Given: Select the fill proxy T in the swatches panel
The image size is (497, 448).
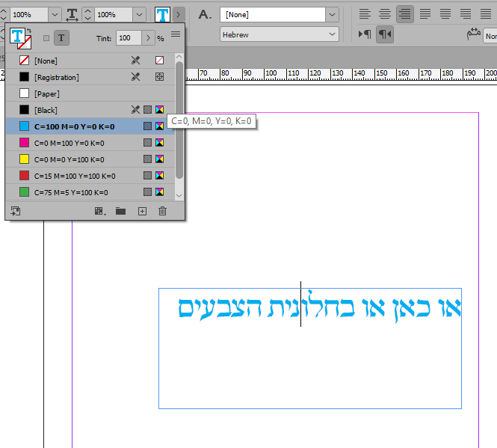Looking at the screenshot, I should 16,36.
